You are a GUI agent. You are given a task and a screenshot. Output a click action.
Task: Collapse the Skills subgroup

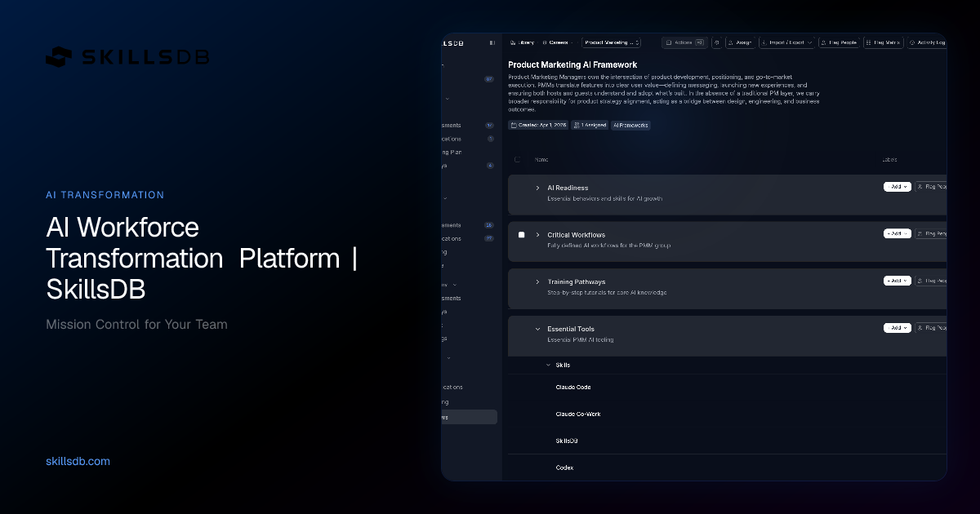click(x=549, y=365)
